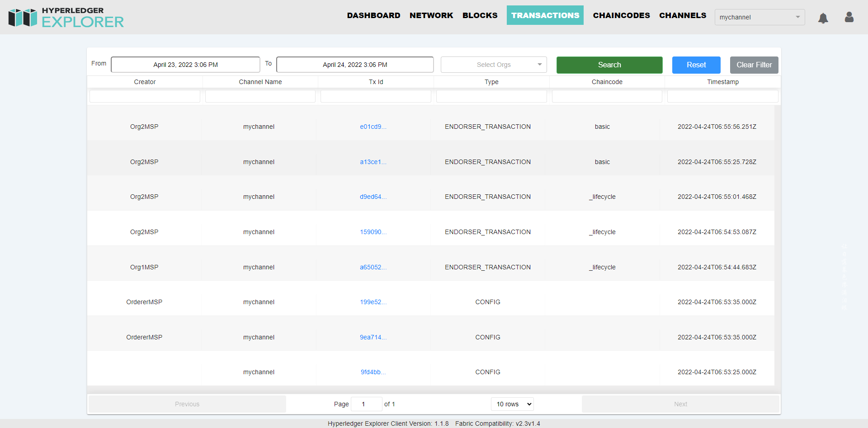Click the blue Reset button

tap(696, 65)
